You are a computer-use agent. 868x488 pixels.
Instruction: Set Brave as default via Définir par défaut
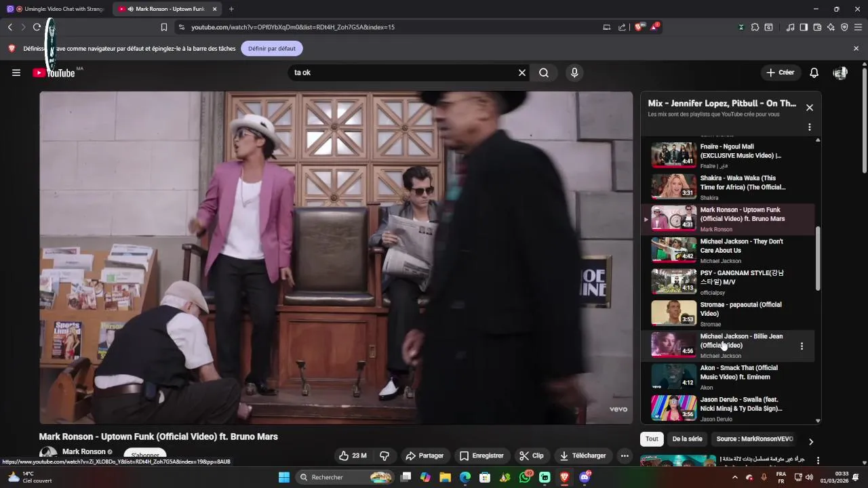coord(272,49)
